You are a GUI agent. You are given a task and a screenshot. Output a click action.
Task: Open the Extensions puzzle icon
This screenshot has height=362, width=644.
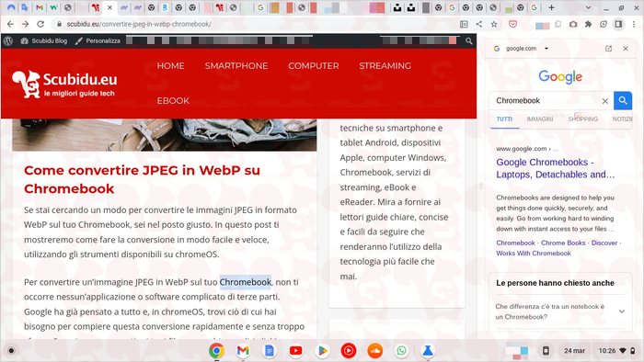click(588, 24)
